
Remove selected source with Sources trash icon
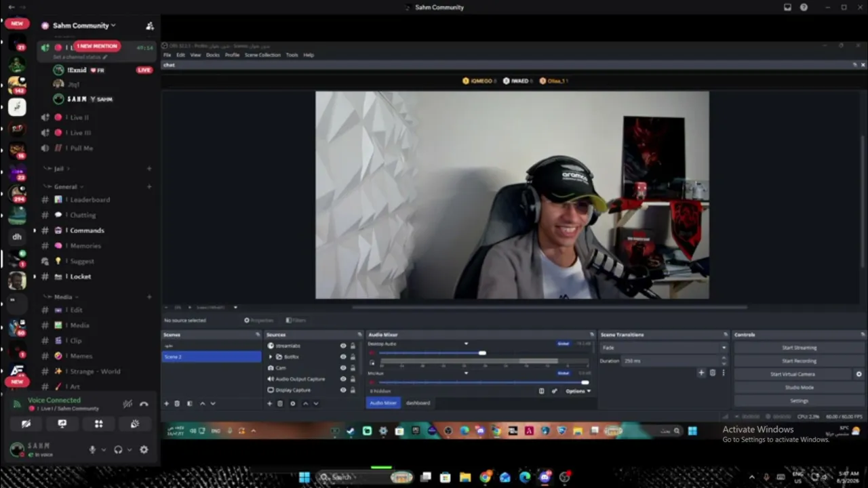click(280, 403)
